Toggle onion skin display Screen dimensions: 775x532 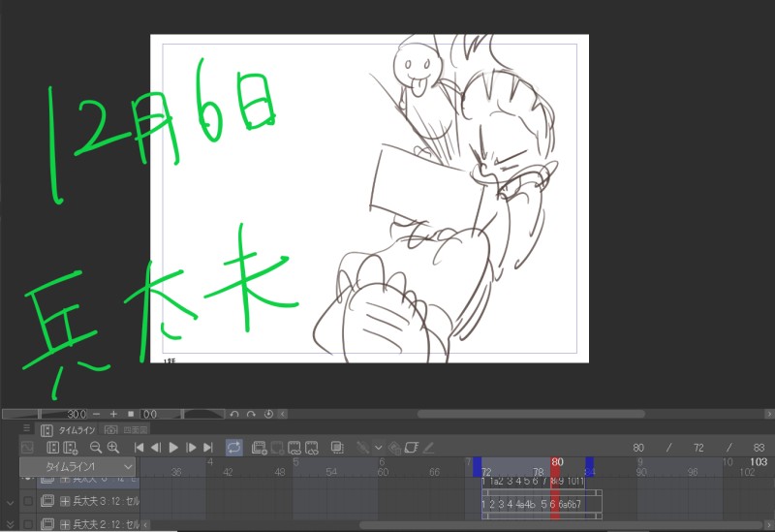click(337, 448)
